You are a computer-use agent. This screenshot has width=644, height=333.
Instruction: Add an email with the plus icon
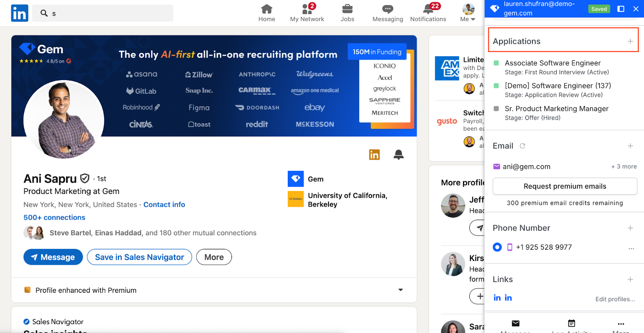tap(630, 146)
